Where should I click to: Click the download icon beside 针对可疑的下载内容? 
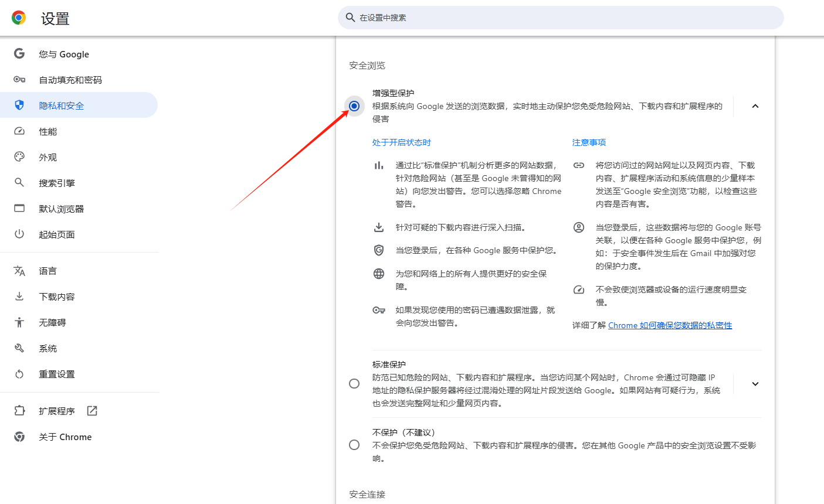379,227
